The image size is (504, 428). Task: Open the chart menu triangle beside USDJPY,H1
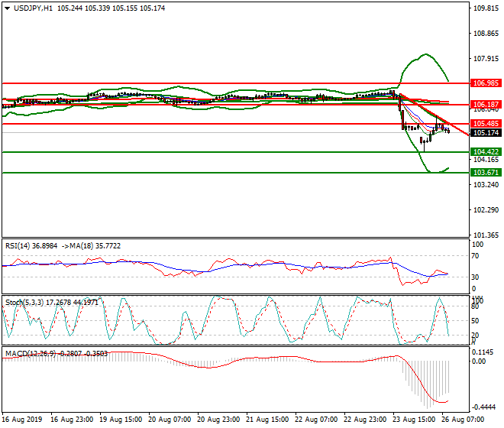coord(8,8)
